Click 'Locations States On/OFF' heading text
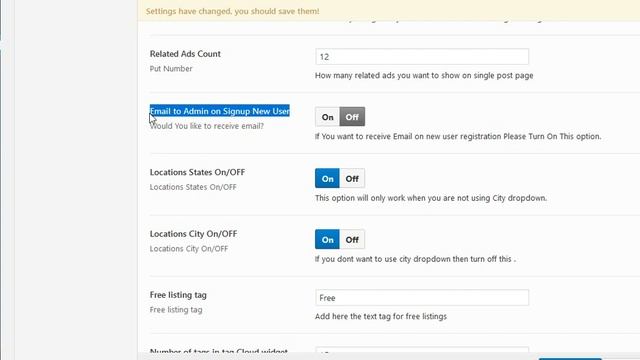 coord(197,172)
